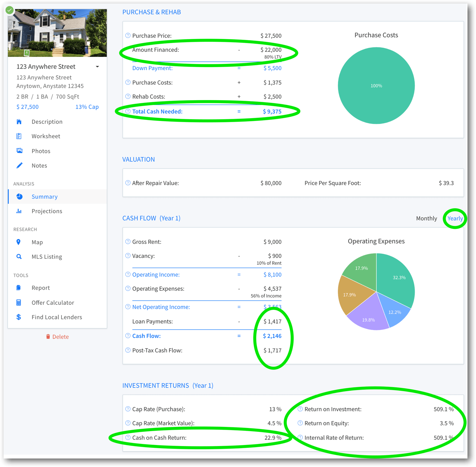
Task: Click the Report document icon
Action: pos(19,288)
